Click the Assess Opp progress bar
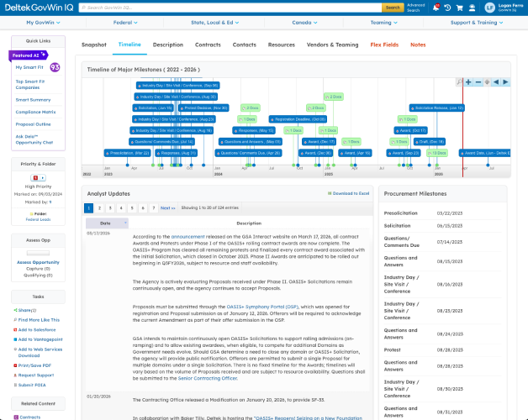Image resolution: width=528 pixels, height=420 pixels. (38, 253)
